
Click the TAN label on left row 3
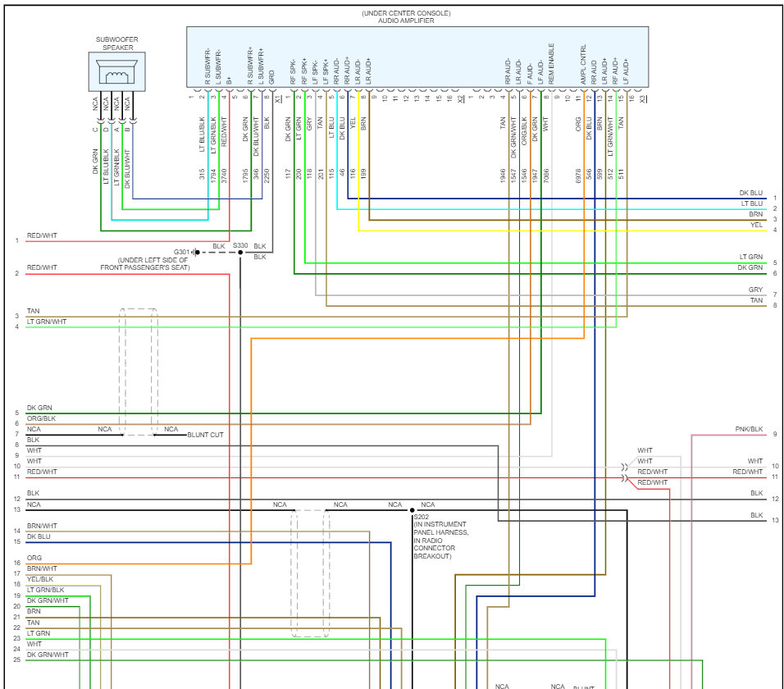pos(33,311)
